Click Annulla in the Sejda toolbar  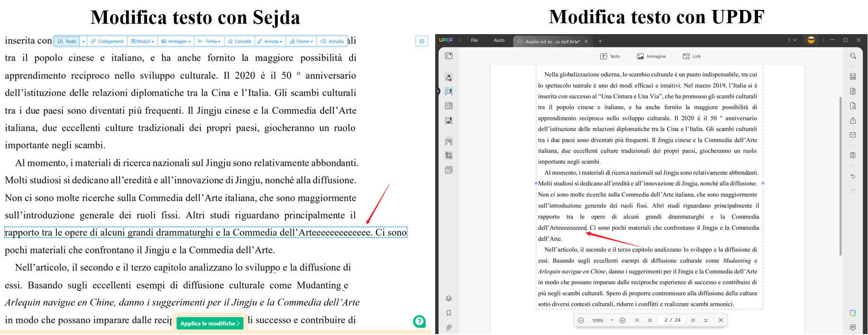click(332, 41)
